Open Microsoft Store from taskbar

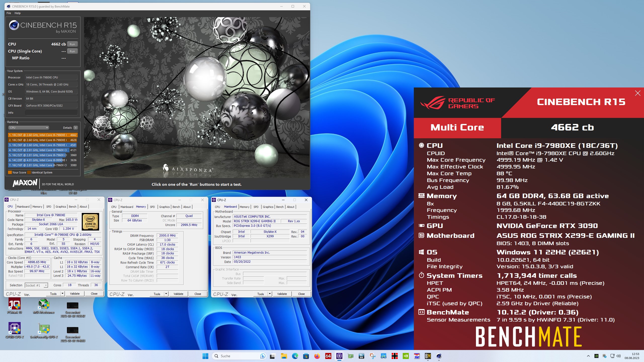tap(306, 356)
